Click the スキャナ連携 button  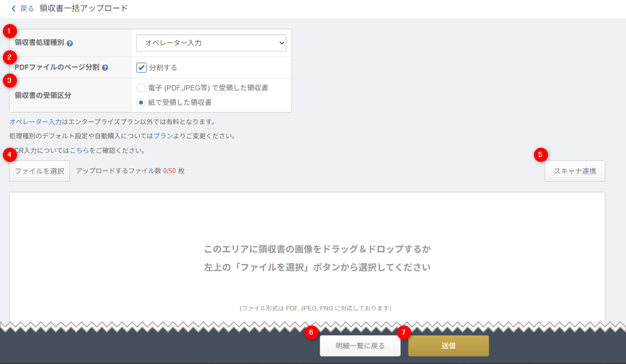click(574, 171)
